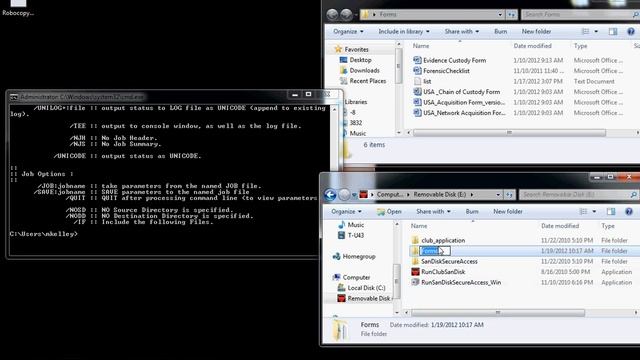
Task: Change view icon in Removable Disk window
Action: click(x=583, y=211)
